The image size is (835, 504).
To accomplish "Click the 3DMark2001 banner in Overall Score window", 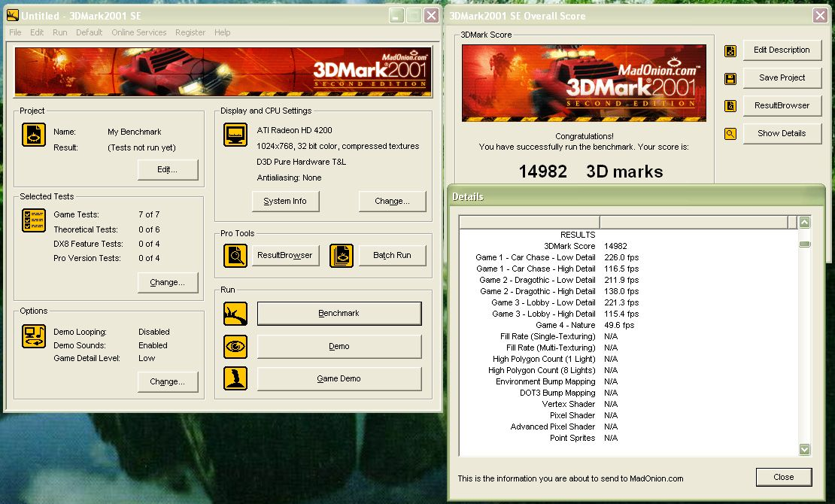I will 584,83.
